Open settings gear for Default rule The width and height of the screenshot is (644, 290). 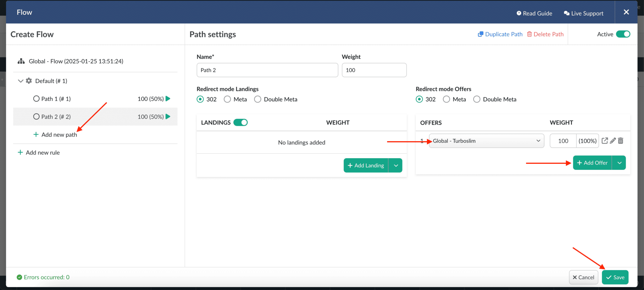(x=29, y=81)
